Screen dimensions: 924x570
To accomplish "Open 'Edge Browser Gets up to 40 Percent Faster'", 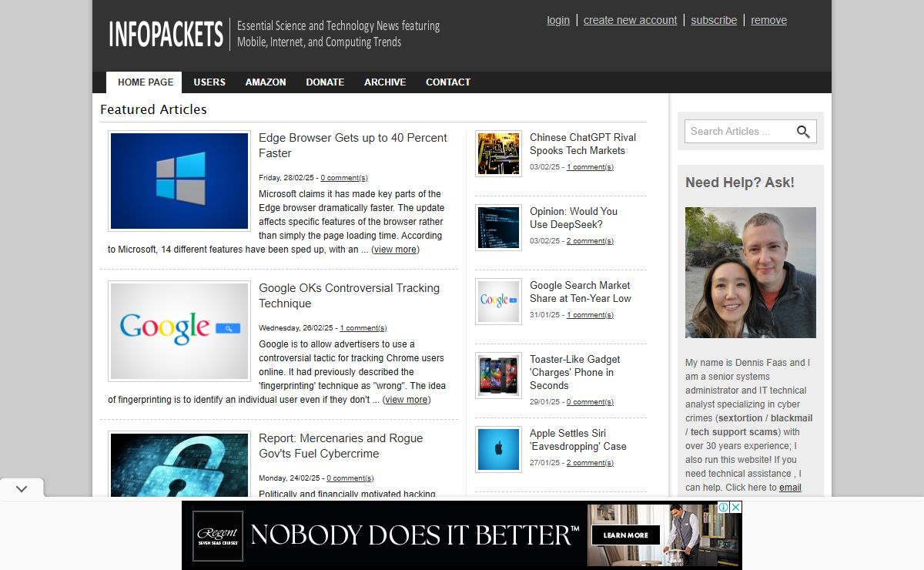I will pyautogui.click(x=353, y=146).
